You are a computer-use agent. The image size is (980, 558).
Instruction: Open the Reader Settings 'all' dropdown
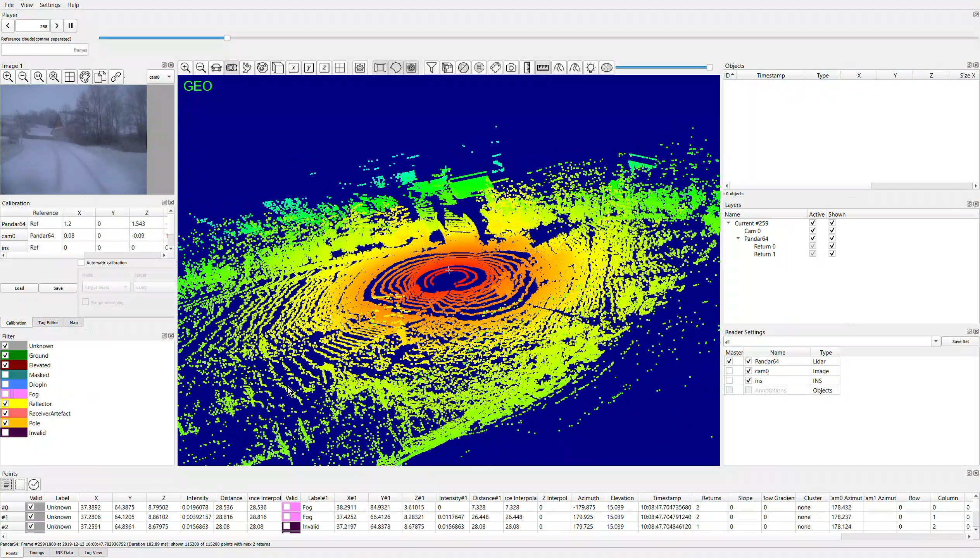coord(935,341)
